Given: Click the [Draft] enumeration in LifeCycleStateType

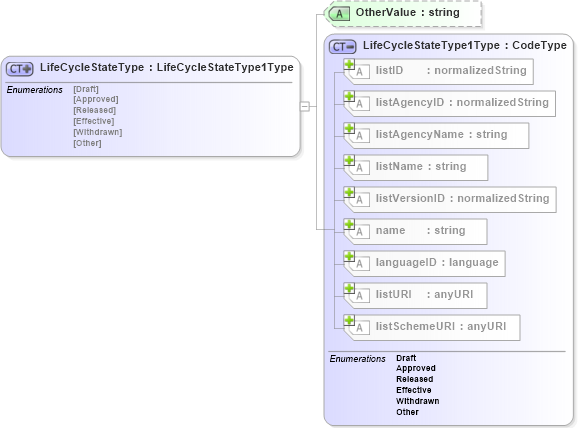Looking at the screenshot, I should coord(86,89).
